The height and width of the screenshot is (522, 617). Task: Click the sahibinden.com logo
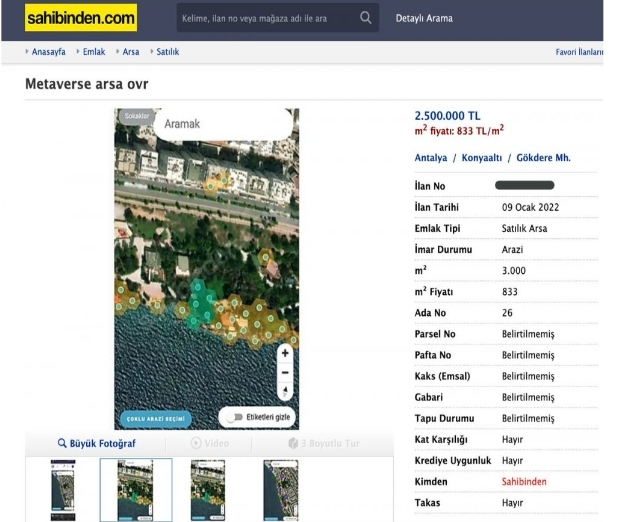pos(82,18)
